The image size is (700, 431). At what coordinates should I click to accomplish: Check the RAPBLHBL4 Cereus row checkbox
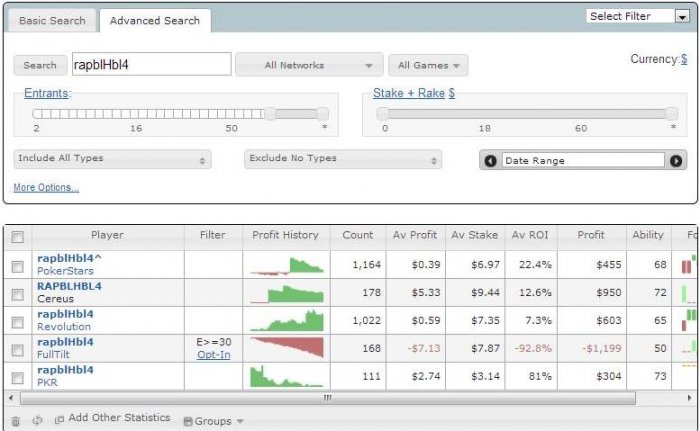pos(17,294)
